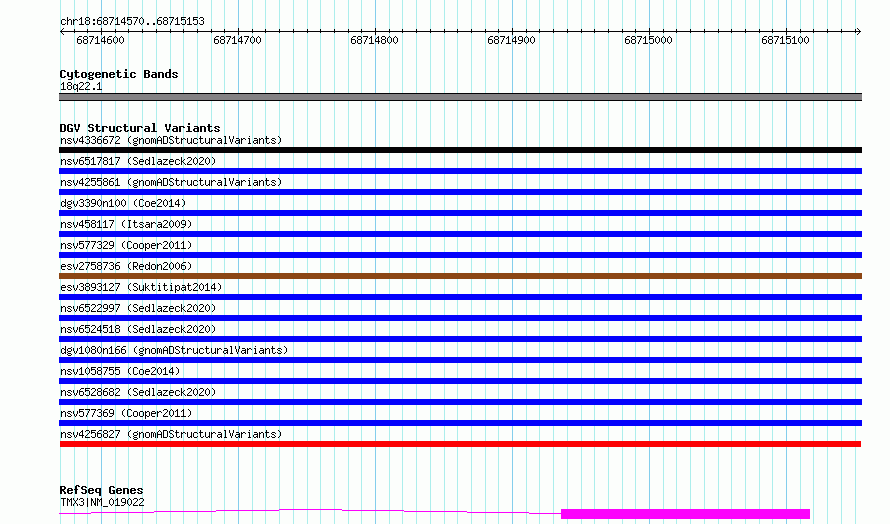
Task: Click the red nsv4256827 variant bar
Action: 460,444
